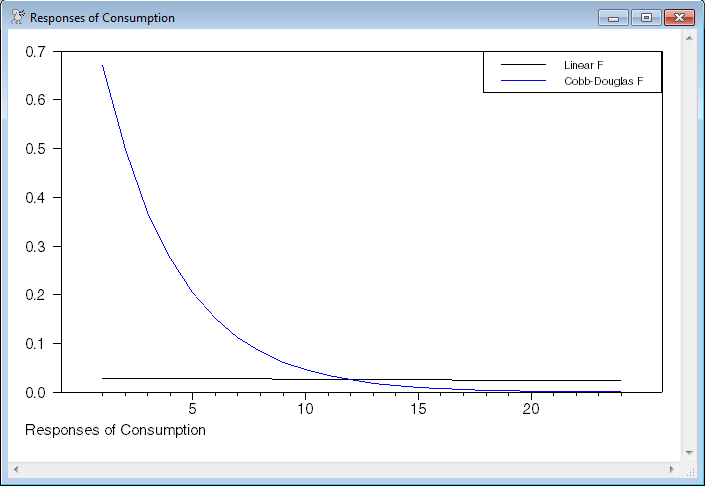Click the horizontal scrollbar right arrow
Viewport: 705px width, 486px height.
click(x=672, y=468)
